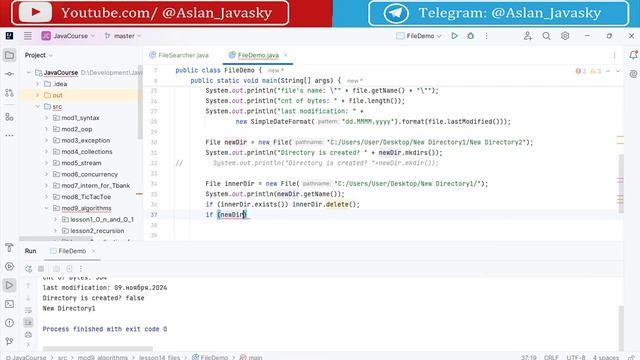Rerun FileDemo in the Run panel

pyautogui.click(x=28, y=269)
